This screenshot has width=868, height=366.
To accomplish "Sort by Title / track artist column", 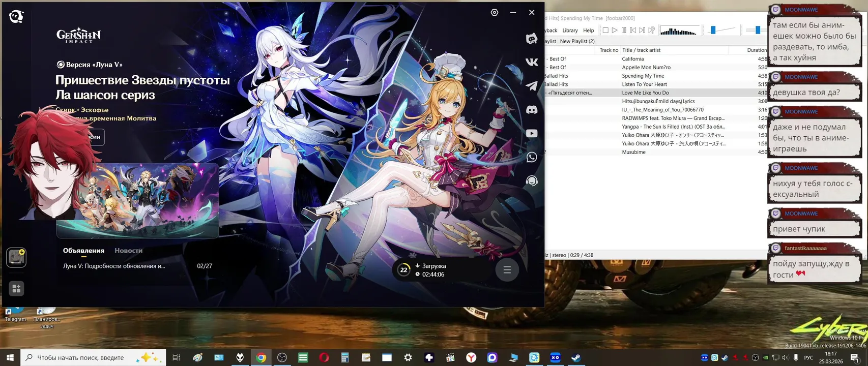I will click(675, 50).
